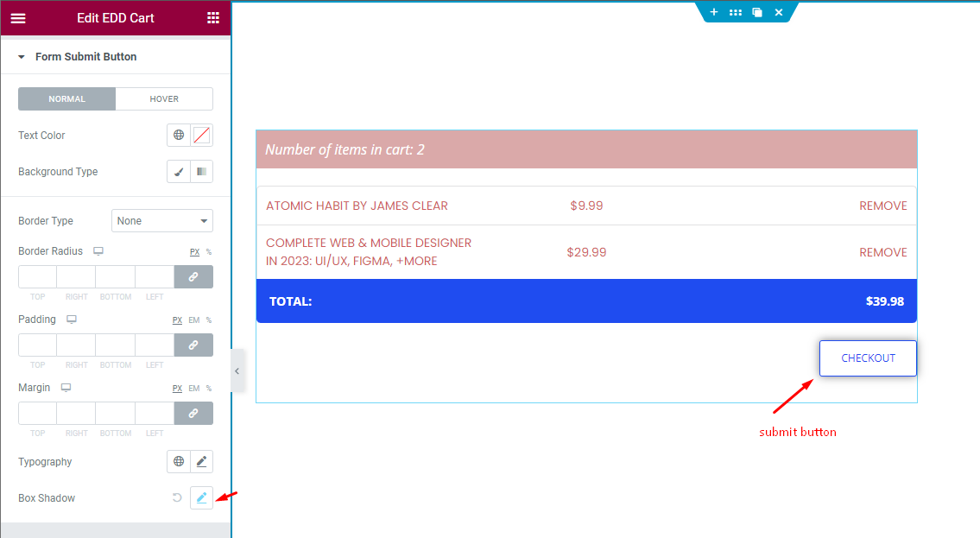
Task: Collapse the panel with side chevron
Action: click(237, 370)
